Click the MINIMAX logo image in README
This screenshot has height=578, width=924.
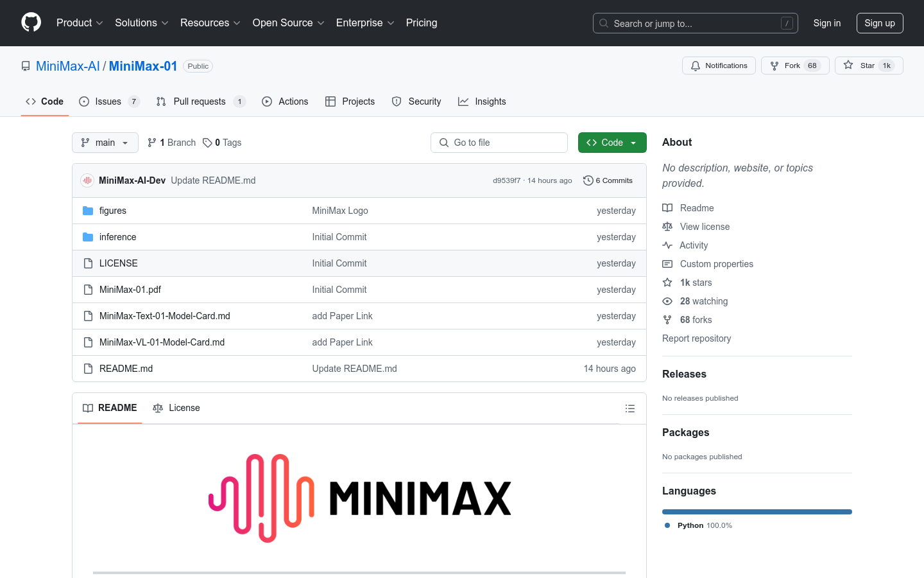coord(359,498)
